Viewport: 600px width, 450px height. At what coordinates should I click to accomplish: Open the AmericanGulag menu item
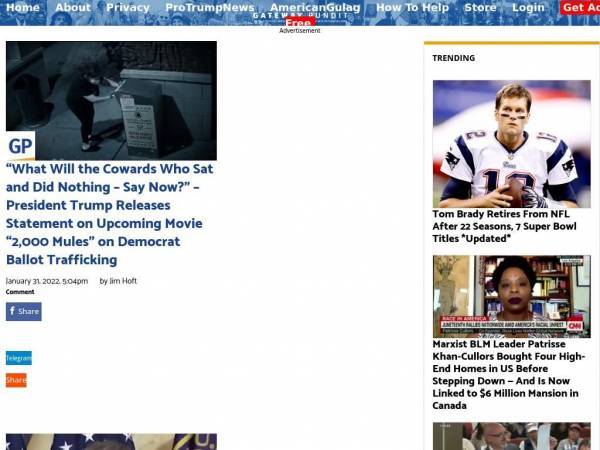315,8
